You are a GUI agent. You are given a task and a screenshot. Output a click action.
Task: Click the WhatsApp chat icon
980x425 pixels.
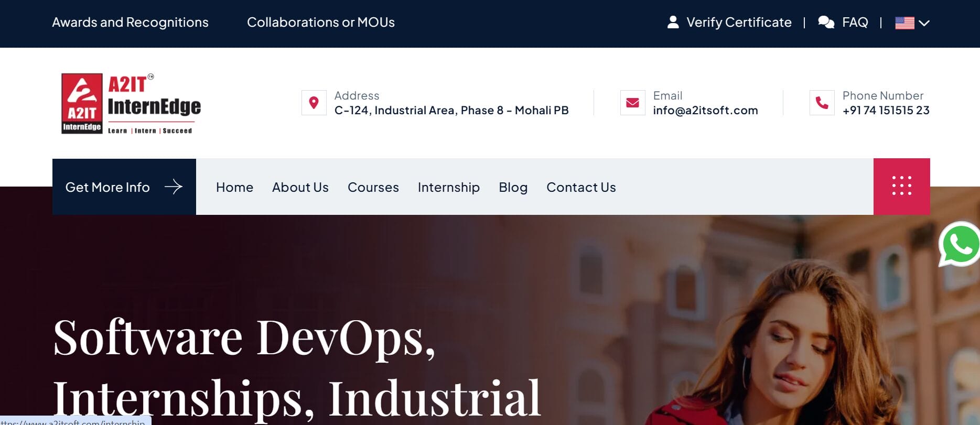coord(960,244)
